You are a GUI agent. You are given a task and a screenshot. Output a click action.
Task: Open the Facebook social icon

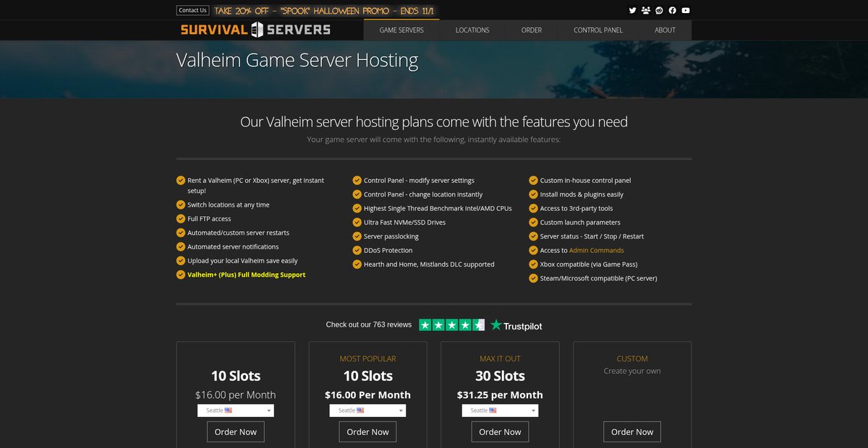[672, 10]
